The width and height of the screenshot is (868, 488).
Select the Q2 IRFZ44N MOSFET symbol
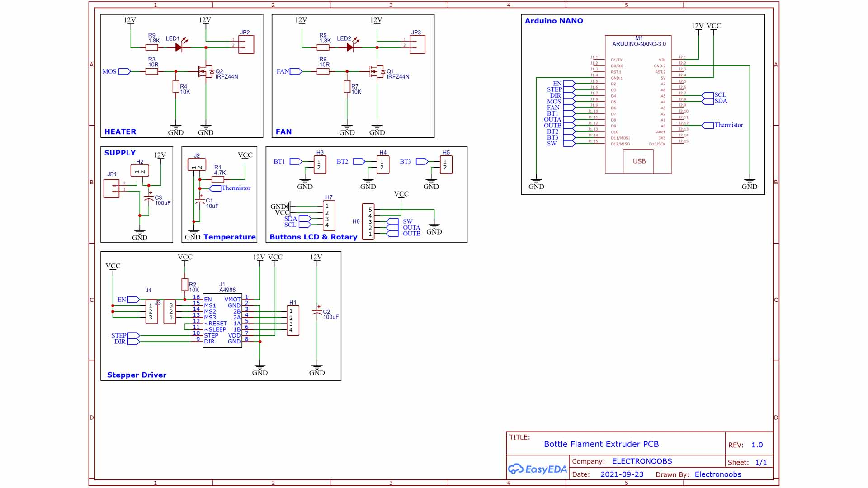[x=206, y=71]
